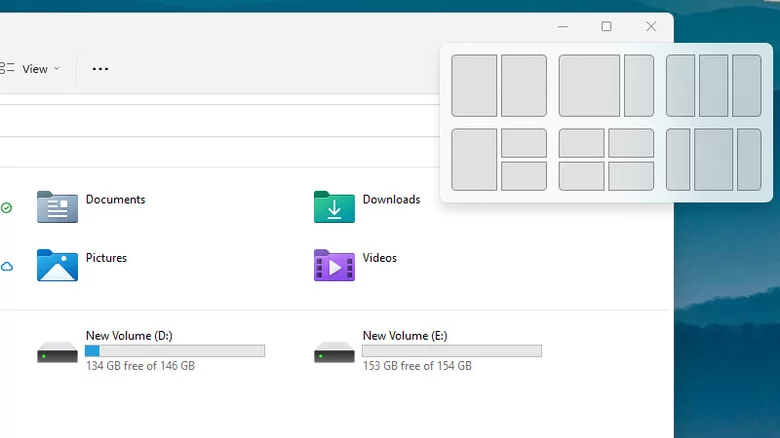Click the D: drive storage usage bar
Screen dimensions: 780x438
(x=175, y=351)
